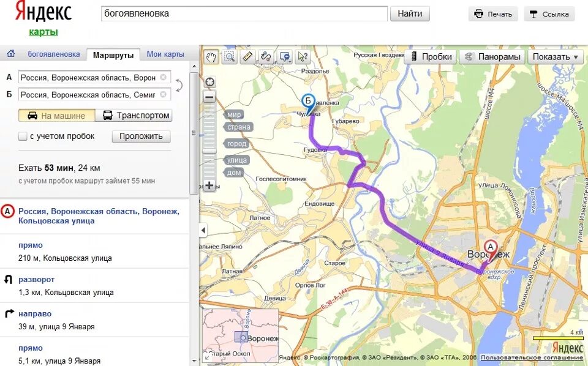Activate the ruler distance tool
Viewport: 588px width, 366px height.
[248, 57]
